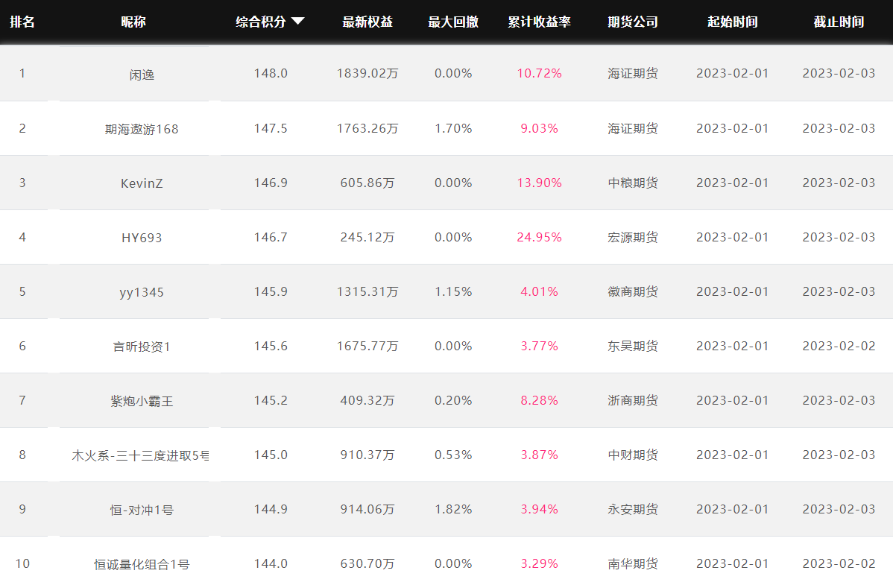
Task: Click drawdown value 1.70%
Action: pos(453,129)
